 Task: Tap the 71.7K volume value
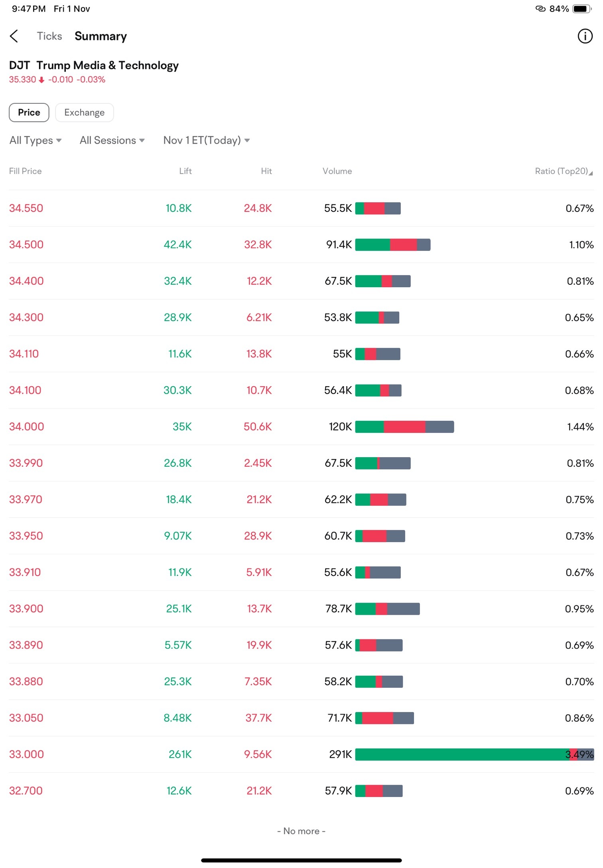coord(340,718)
